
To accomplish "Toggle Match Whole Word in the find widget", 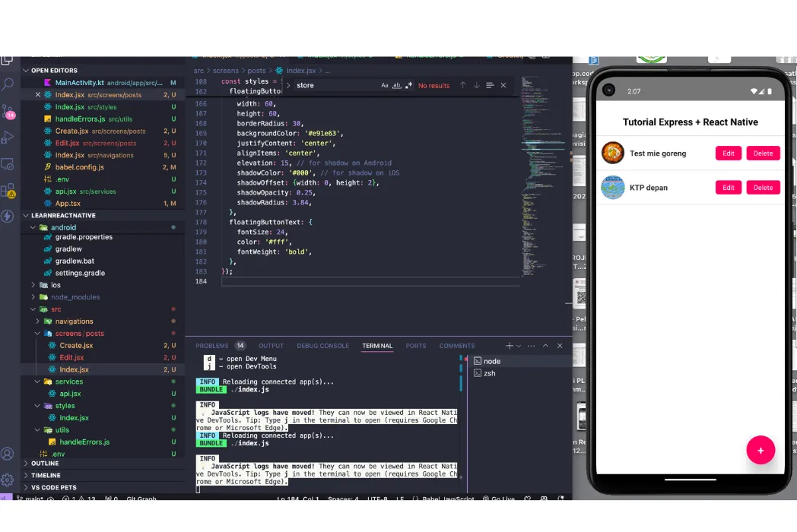I will click(x=396, y=85).
